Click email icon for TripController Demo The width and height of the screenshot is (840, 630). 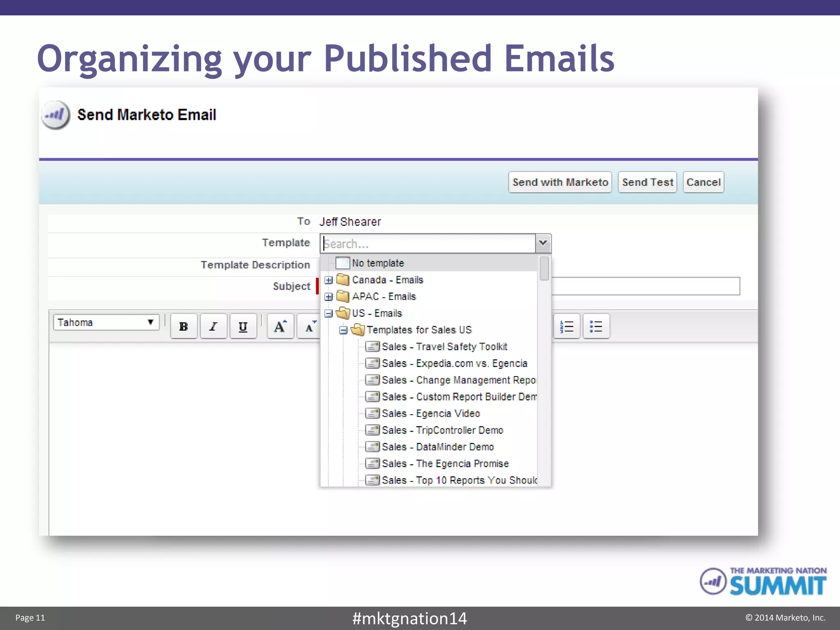pyautogui.click(x=372, y=430)
